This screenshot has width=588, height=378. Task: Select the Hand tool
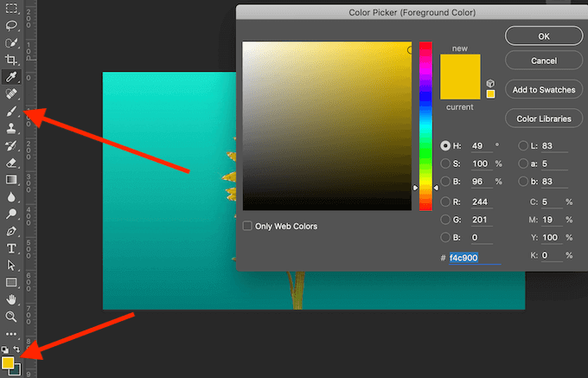pos(12,299)
